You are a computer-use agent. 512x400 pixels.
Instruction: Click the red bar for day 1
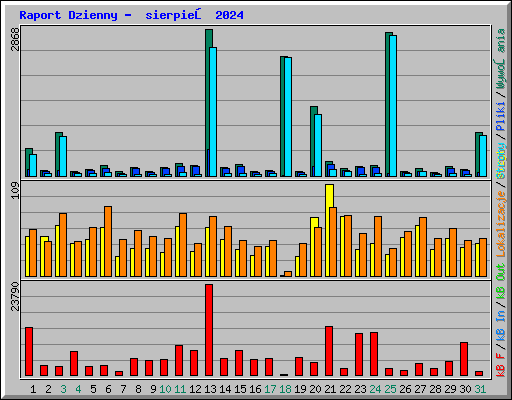(29, 352)
